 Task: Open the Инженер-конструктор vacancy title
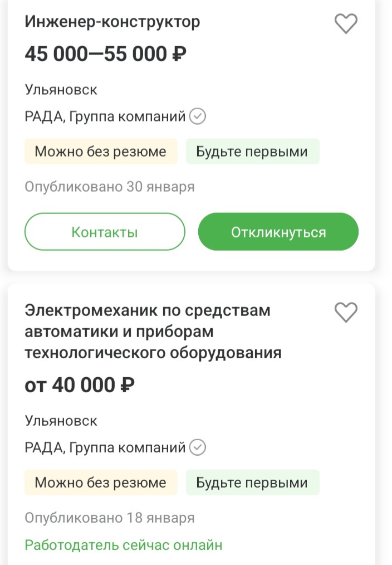click(x=112, y=22)
